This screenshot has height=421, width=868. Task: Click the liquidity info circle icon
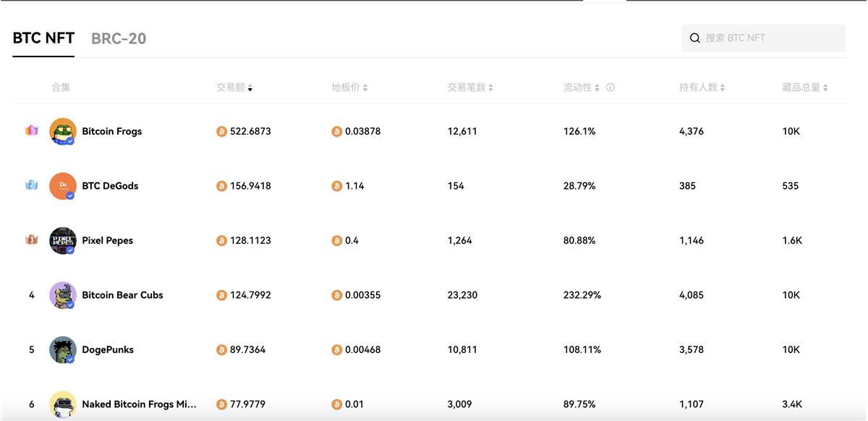tap(610, 88)
